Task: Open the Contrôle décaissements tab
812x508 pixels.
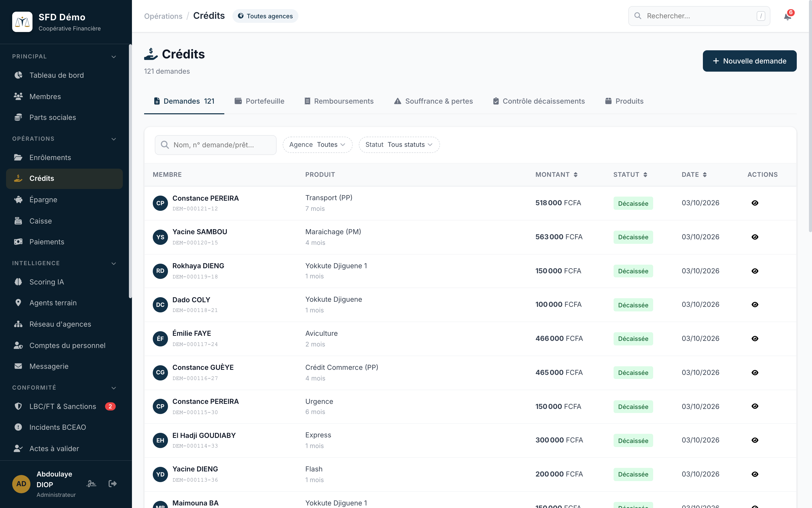Action: tap(538, 101)
